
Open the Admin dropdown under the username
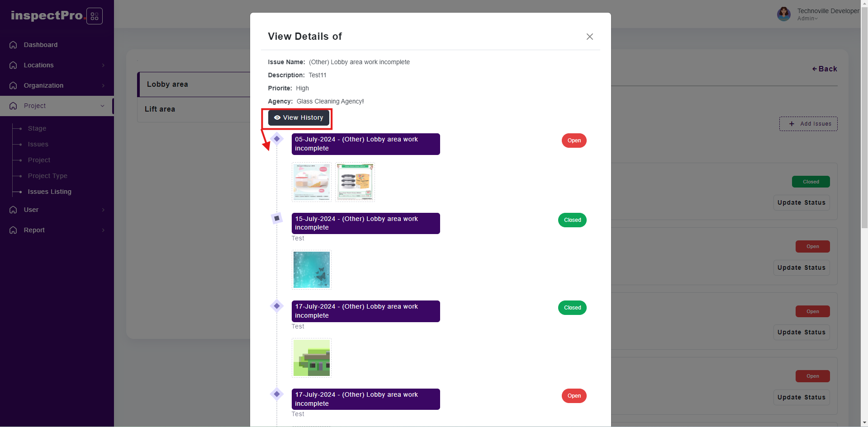807,19
